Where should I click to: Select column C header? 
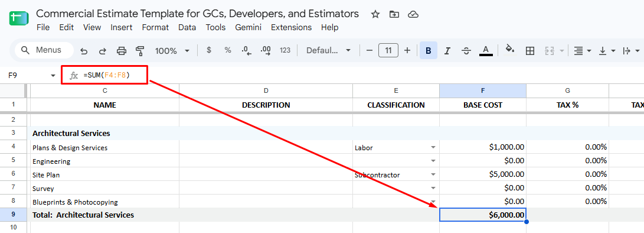104,90
